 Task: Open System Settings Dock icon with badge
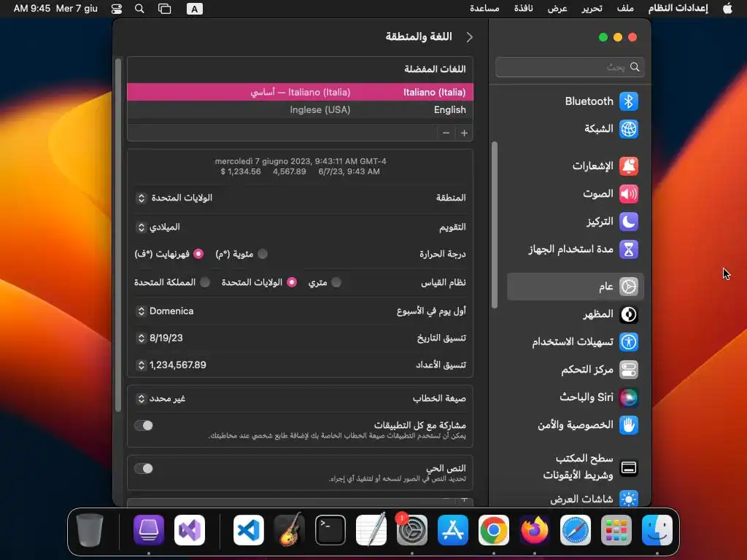tap(411, 530)
